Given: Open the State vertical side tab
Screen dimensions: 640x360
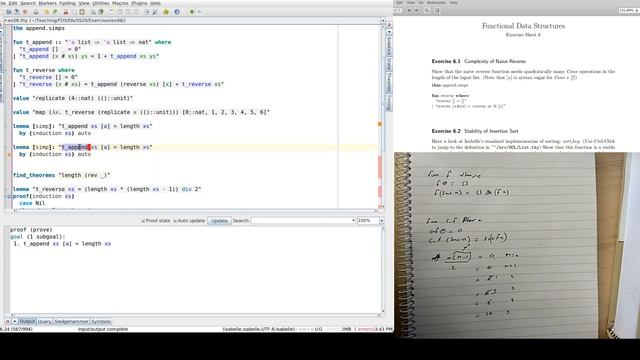Looking at the screenshot, I should 389,64.
